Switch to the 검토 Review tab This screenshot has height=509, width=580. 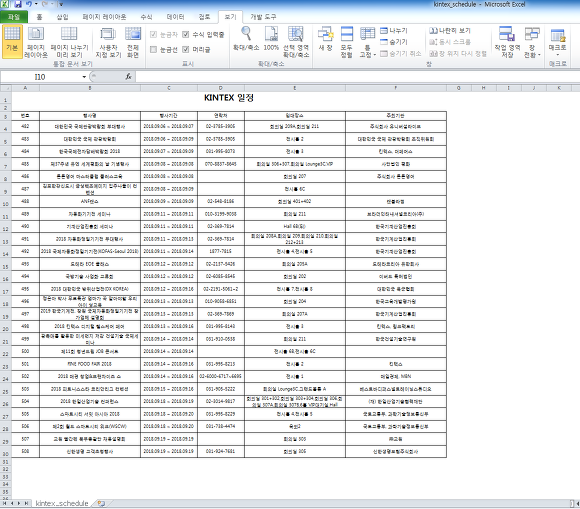click(x=204, y=17)
